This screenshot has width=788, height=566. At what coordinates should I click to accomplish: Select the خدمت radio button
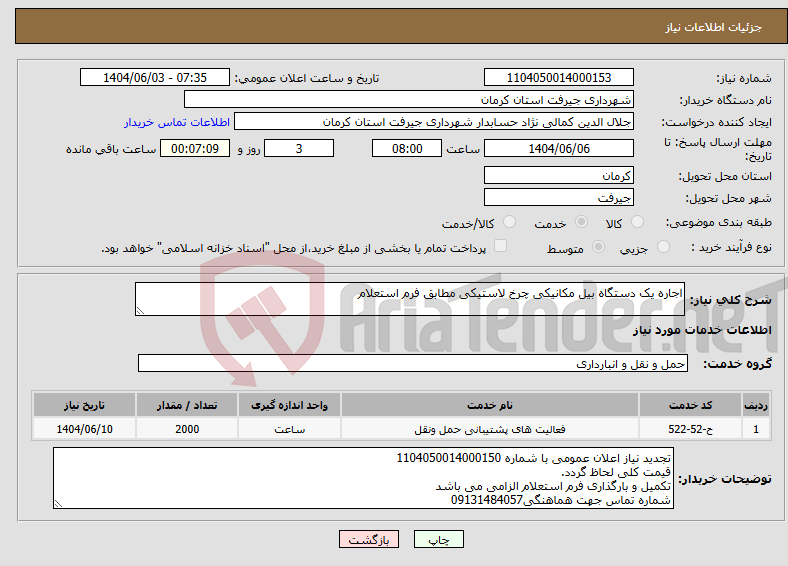581,222
